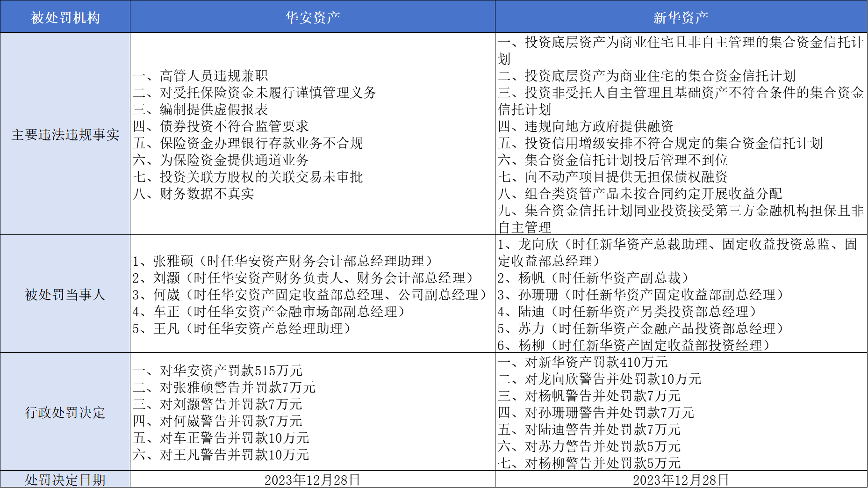868x488 pixels.
Task: Select the 新华资产 column header
Action: [x=681, y=17]
